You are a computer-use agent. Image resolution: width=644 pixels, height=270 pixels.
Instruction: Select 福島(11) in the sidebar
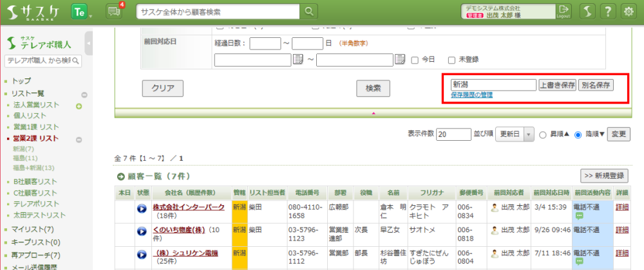(x=25, y=158)
